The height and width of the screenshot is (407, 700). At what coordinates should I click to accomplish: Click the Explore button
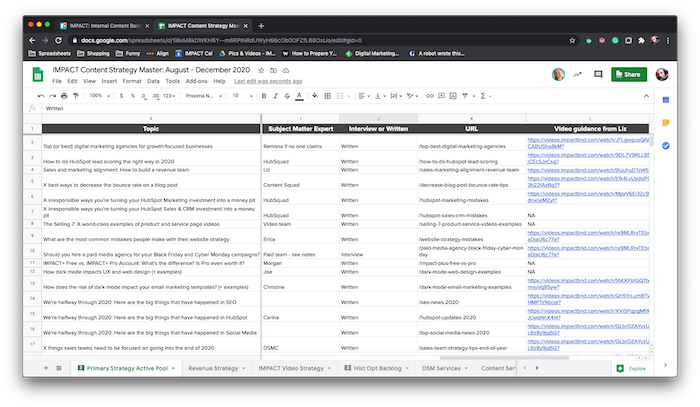coord(631,369)
